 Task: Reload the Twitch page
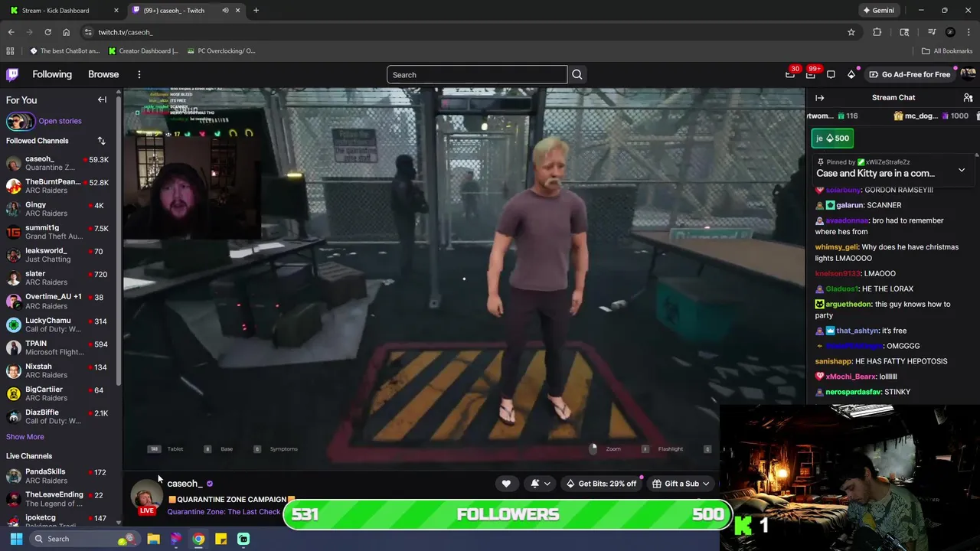[x=47, y=32]
